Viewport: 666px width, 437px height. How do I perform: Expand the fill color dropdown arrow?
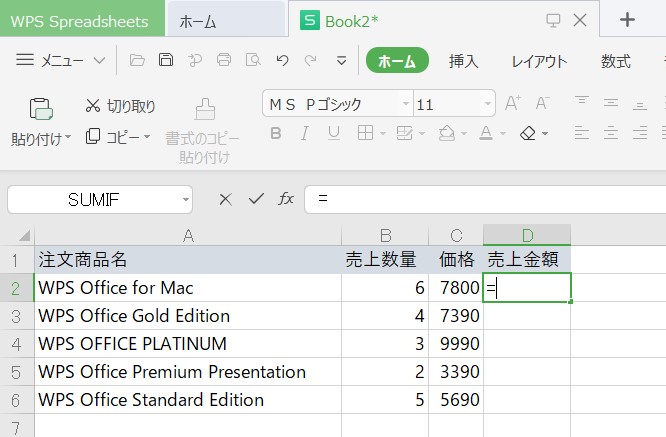(464, 134)
